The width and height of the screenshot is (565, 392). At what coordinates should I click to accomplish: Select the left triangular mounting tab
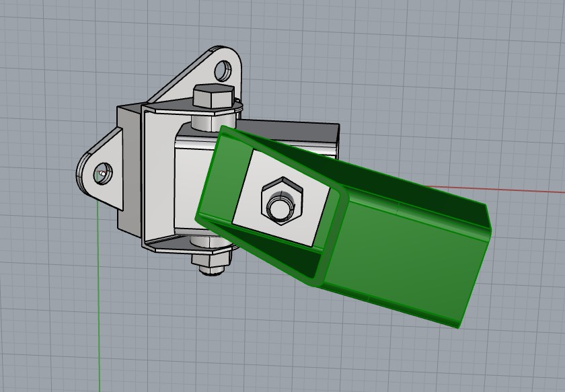point(100,169)
